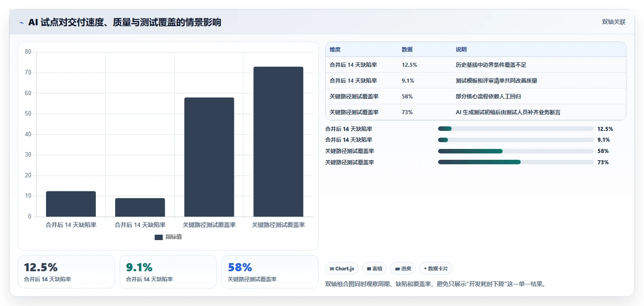Click the icon before the AI 试点 title

tap(22, 23)
